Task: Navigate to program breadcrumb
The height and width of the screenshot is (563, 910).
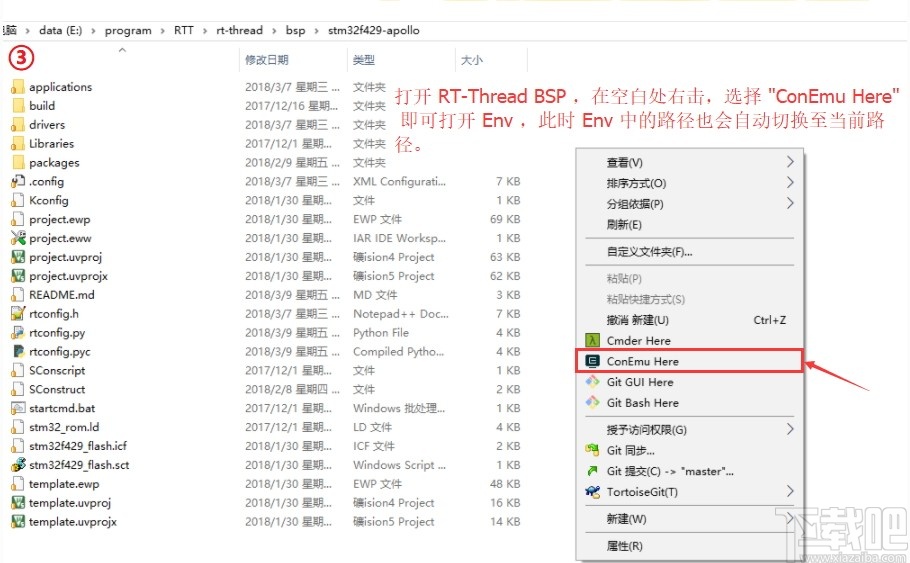Action: [x=128, y=30]
